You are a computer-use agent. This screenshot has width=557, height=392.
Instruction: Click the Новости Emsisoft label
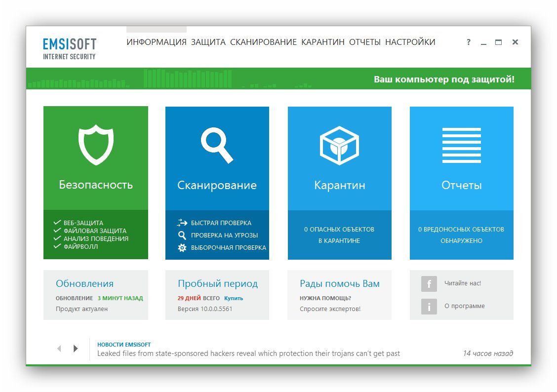(124, 345)
